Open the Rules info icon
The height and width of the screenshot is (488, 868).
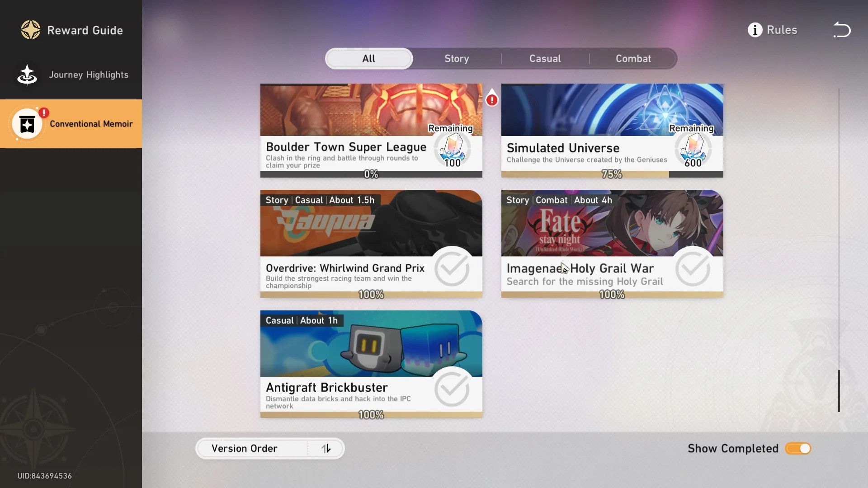755,30
